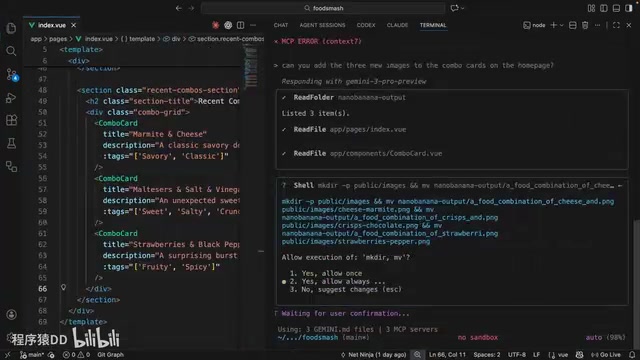Switch to the CODEX tab
This screenshot has width=640, height=360.
pyautogui.click(x=366, y=25)
